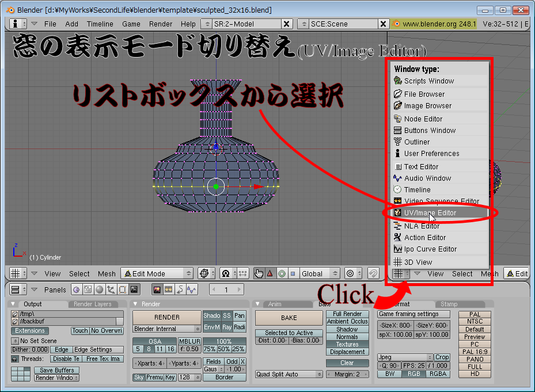
Task: Click the User Preferences info icon
Action: (397, 153)
